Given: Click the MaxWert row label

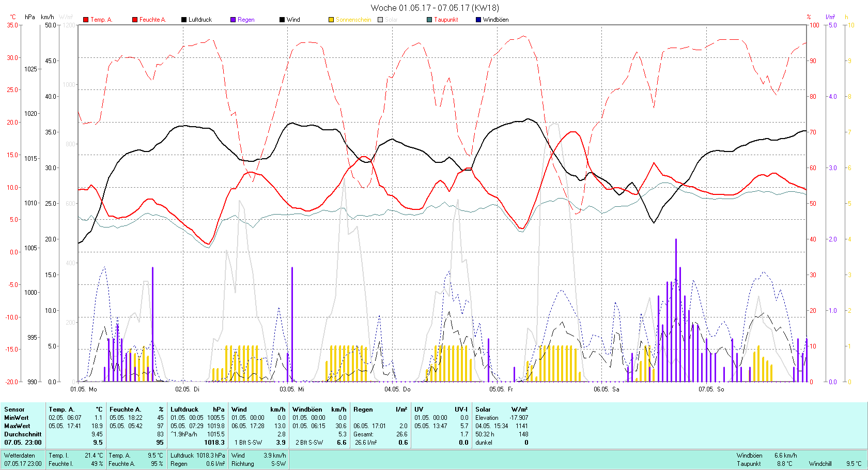Looking at the screenshot, I should (x=17, y=426).
